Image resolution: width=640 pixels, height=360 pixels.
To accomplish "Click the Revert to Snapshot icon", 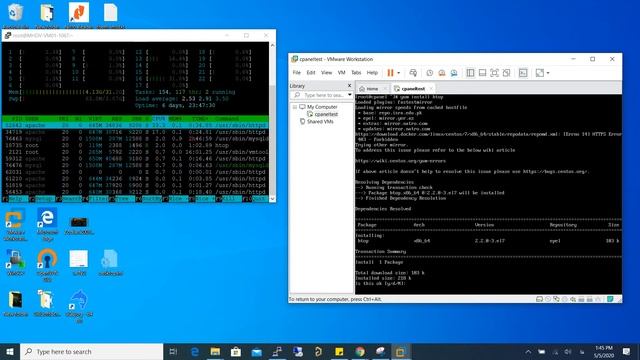I will pos(442,73).
